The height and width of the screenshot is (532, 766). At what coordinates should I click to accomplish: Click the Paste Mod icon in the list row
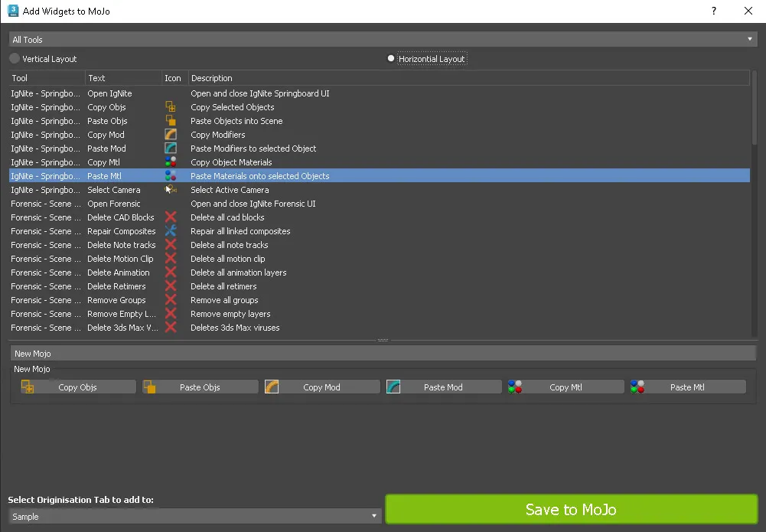coord(171,148)
